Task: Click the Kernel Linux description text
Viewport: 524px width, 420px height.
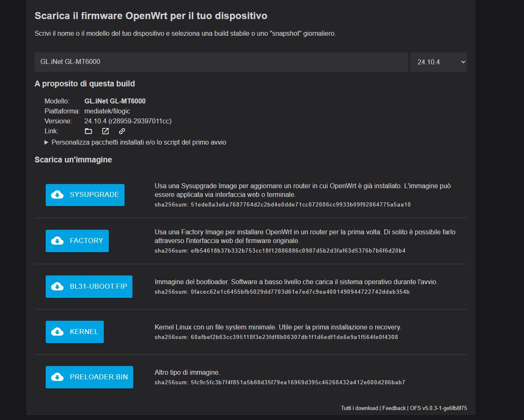Action: coord(278,327)
